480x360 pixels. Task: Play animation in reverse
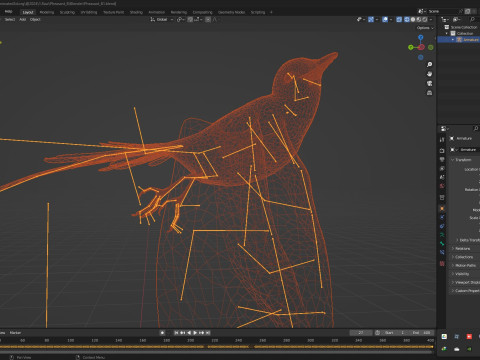(x=189, y=333)
